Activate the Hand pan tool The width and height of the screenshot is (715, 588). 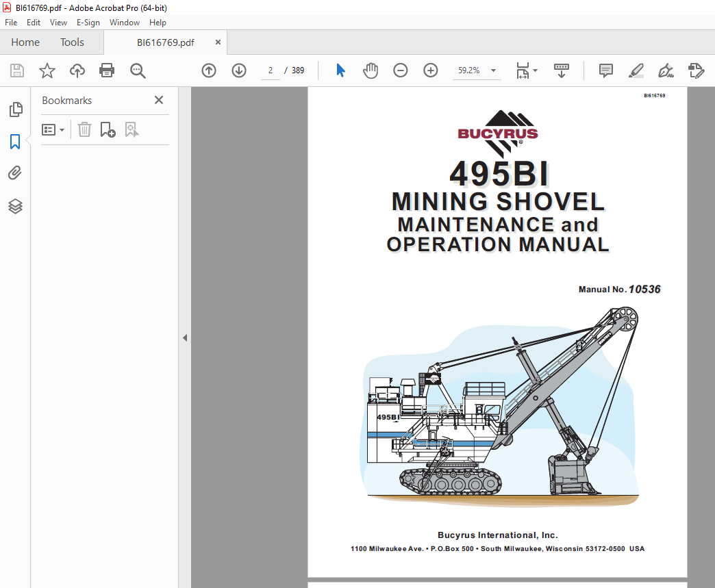pyautogui.click(x=371, y=71)
